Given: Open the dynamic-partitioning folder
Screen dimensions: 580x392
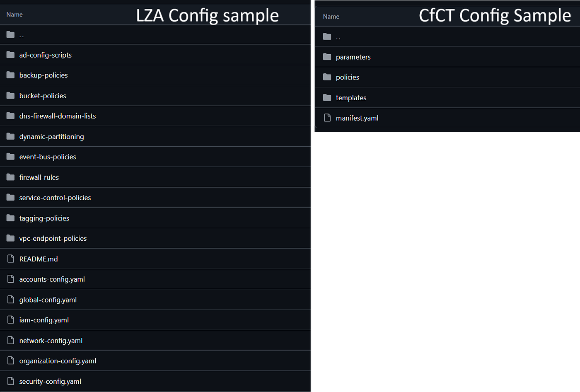Looking at the screenshot, I should pos(51,137).
